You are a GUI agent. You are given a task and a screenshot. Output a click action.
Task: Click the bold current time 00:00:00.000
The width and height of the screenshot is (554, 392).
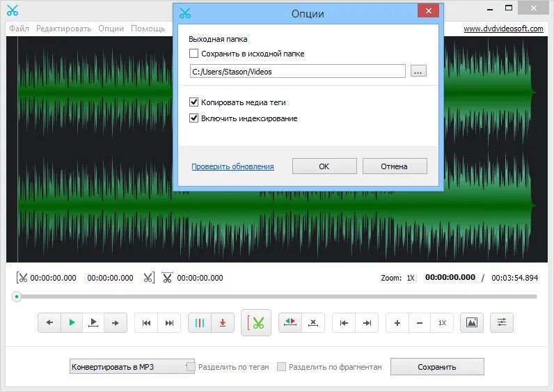[x=450, y=278]
